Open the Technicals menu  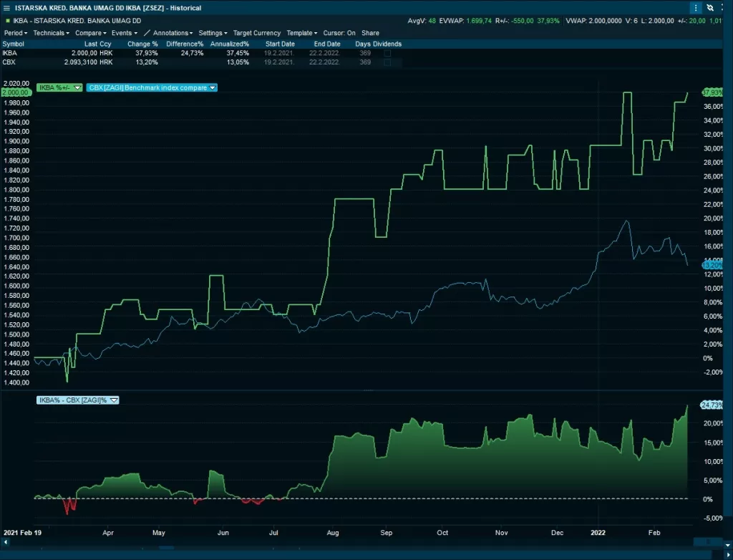click(52, 33)
